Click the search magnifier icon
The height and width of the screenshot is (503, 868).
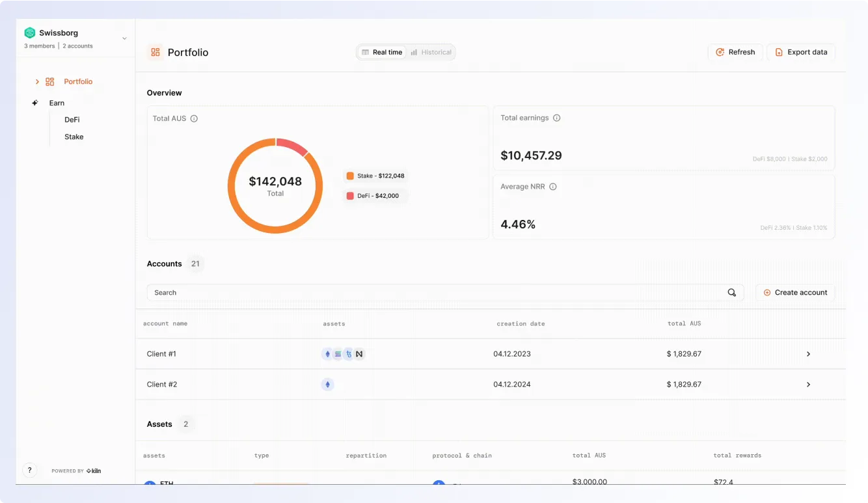click(x=732, y=293)
